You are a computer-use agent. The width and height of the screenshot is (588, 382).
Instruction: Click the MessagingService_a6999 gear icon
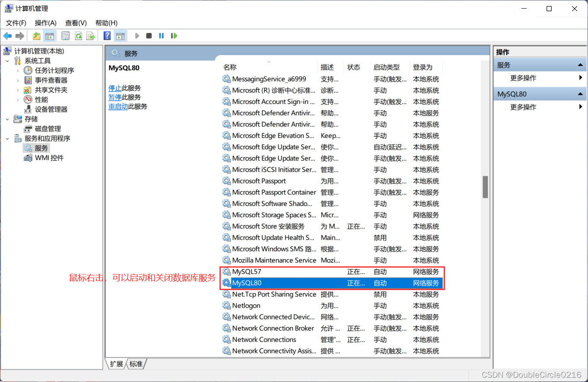click(226, 79)
